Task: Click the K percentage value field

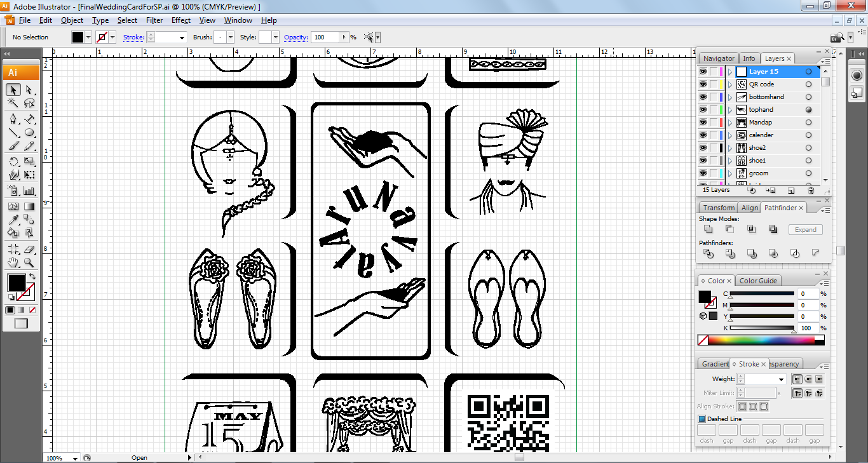Action: 808,328
